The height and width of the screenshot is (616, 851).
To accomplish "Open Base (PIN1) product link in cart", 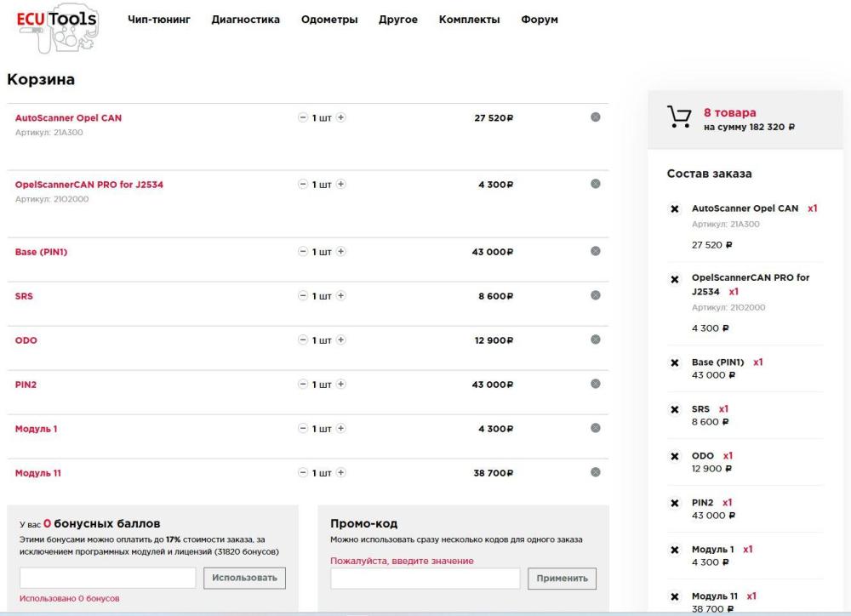I will coord(41,252).
